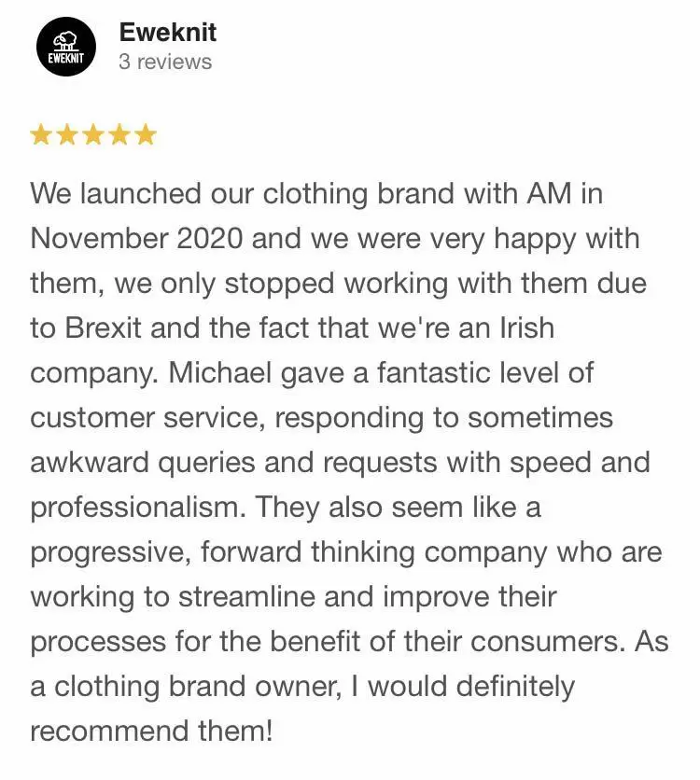
Task: Click the second rating star
Action: [67, 134]
